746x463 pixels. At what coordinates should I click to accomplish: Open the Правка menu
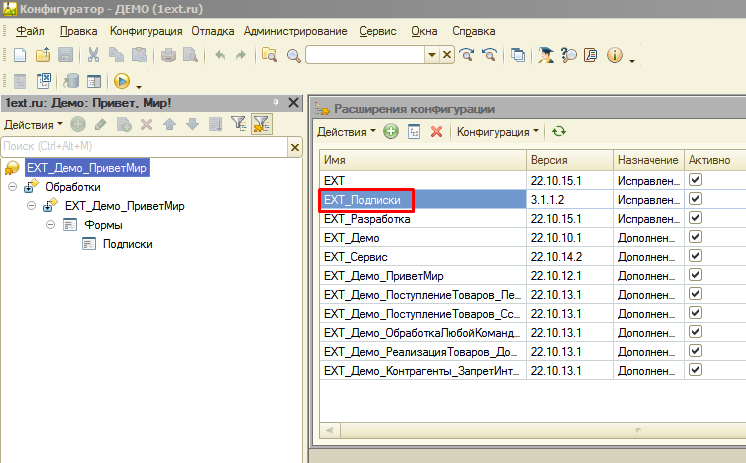[x=79, y=31]
